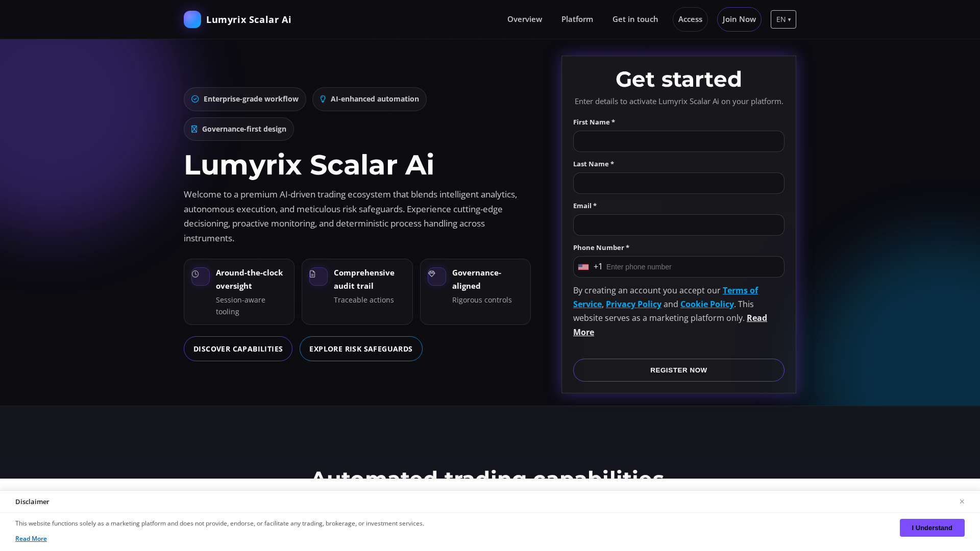Screen dimensions: 980x551
Task: Focus the First Name input field
Action: tap(679, 141)
